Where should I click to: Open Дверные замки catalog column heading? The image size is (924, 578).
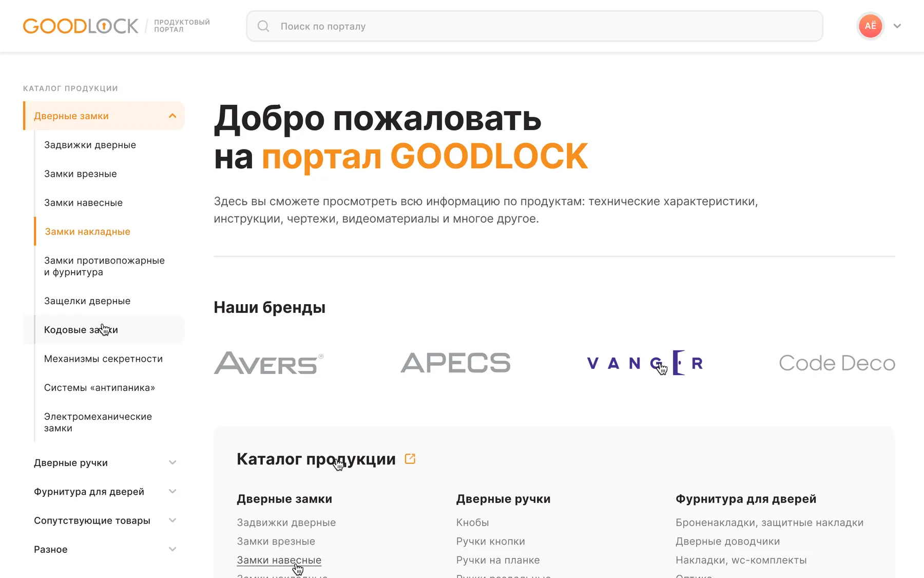[284, 499]
